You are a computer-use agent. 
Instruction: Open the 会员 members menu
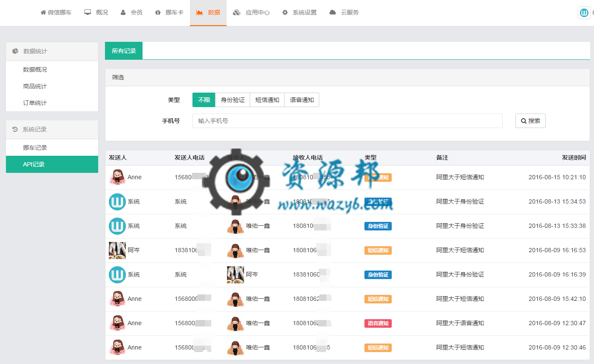(131, 12)
